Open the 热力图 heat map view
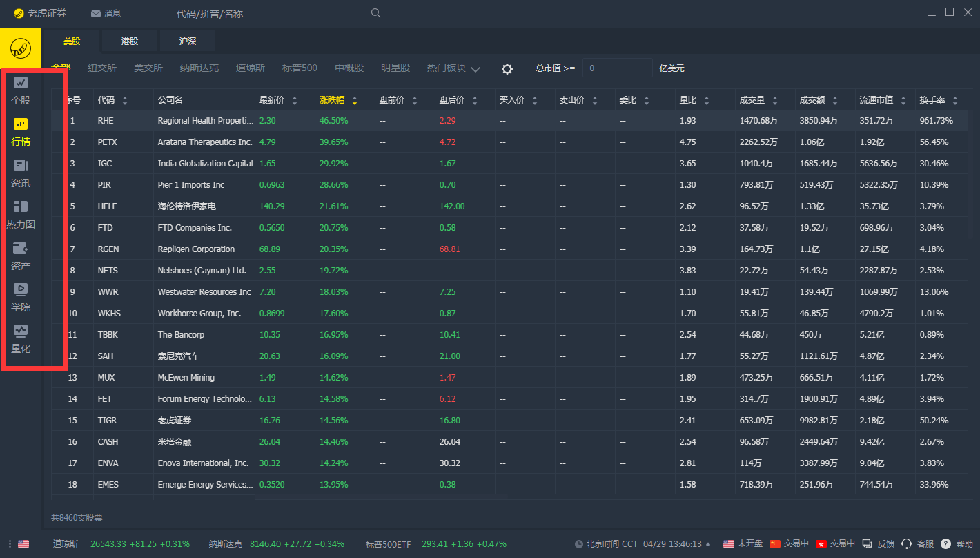 [x=21, y=215]
